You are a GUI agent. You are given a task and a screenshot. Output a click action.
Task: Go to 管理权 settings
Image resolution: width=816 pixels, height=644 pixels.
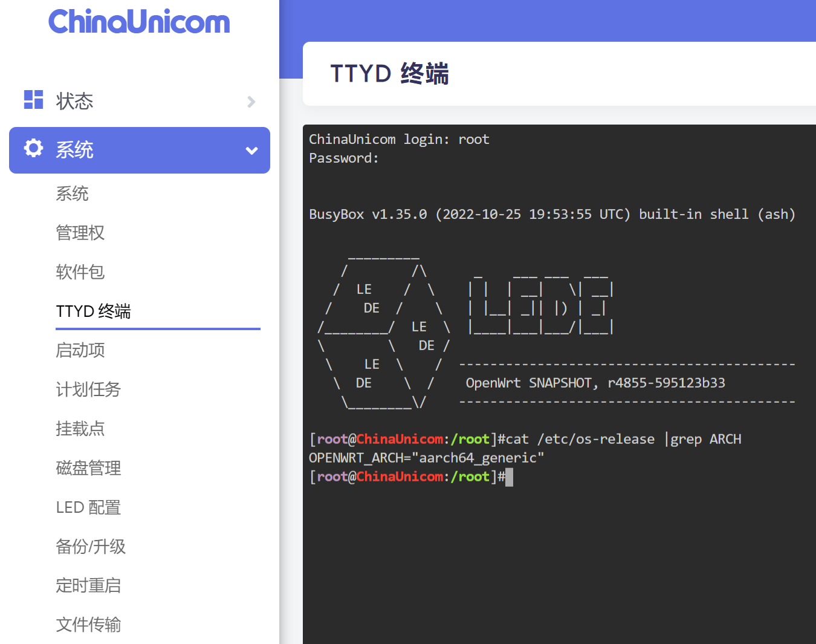pyautogui.click(x=80, y=233)
